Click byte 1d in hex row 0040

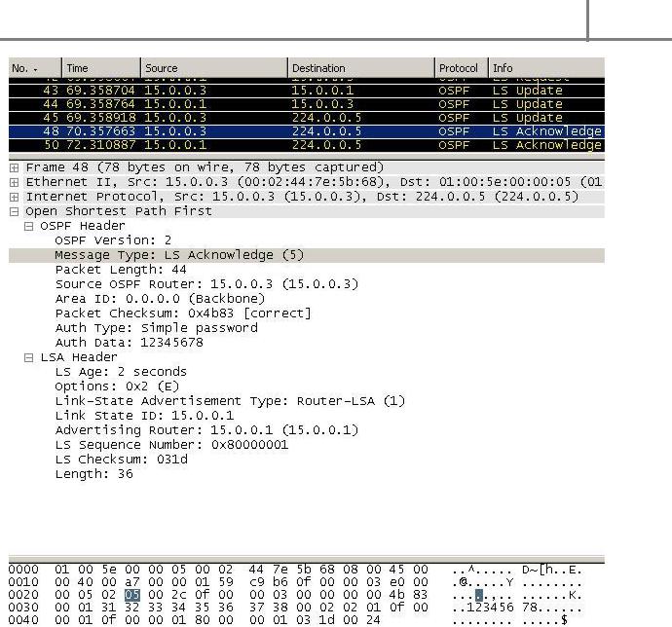click(x=326, y=620)
